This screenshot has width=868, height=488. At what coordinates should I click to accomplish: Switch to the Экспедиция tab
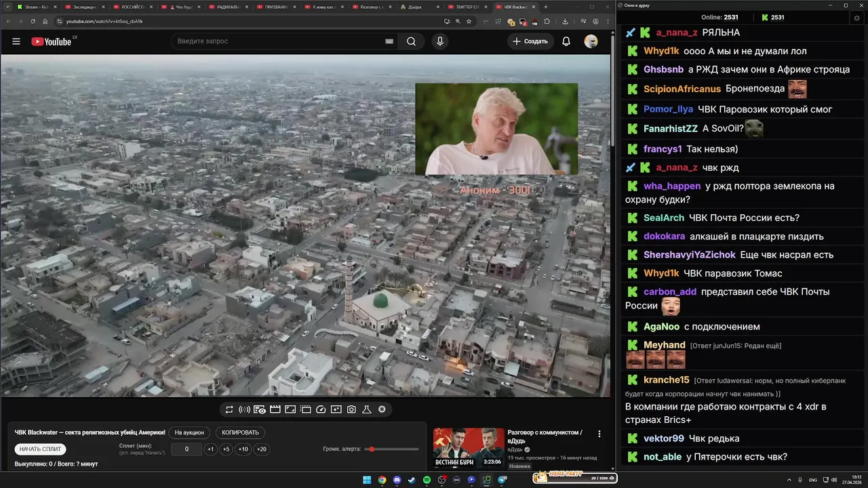point(85,7)
